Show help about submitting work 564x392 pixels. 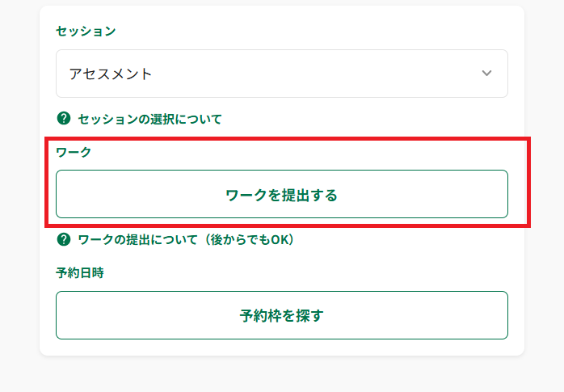pyautogui.click(x=186, y=239)
